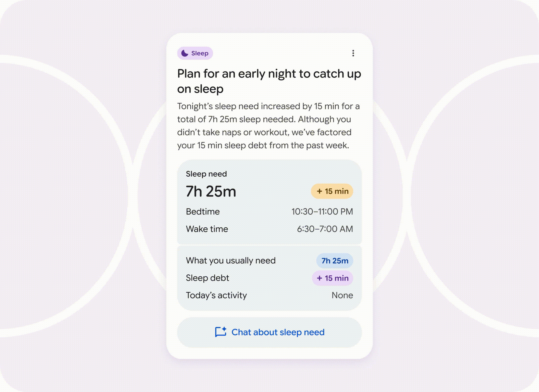Select the purple Sleep category badge
539x392 pixels.
pos(195,53)
